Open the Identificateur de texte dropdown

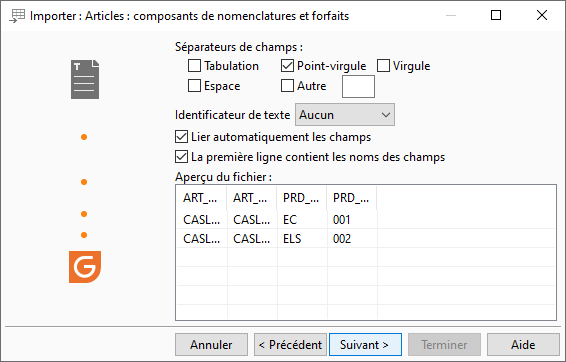[345, 115]
